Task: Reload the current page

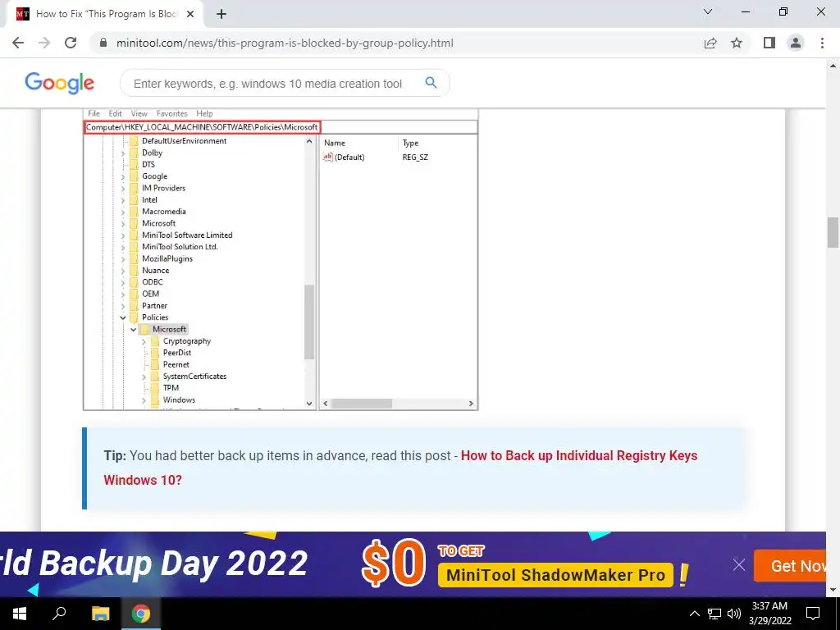Action: 71,43
